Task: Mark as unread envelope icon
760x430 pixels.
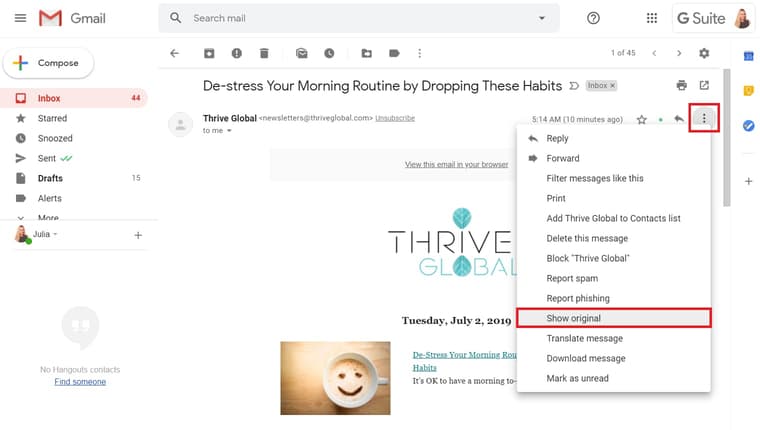Action: (301, 53)
